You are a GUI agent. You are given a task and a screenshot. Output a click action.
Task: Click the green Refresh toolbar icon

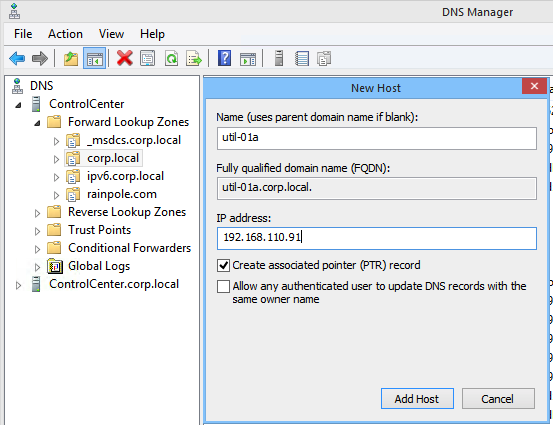171,58
